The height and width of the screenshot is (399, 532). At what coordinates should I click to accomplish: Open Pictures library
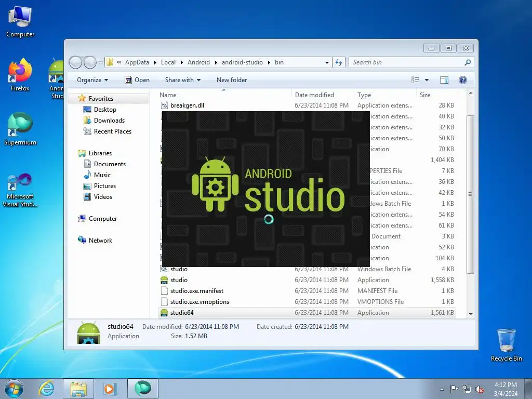[105, 186]
